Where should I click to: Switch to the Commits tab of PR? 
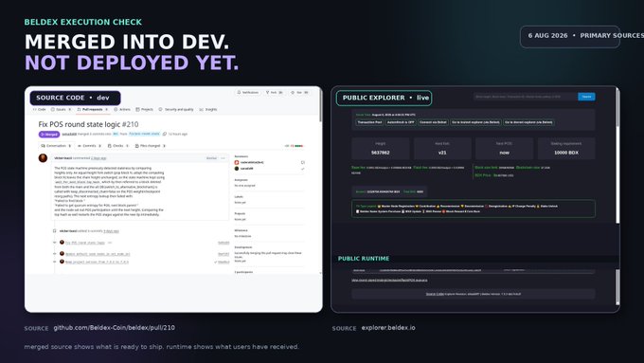[x=90, y=146]
